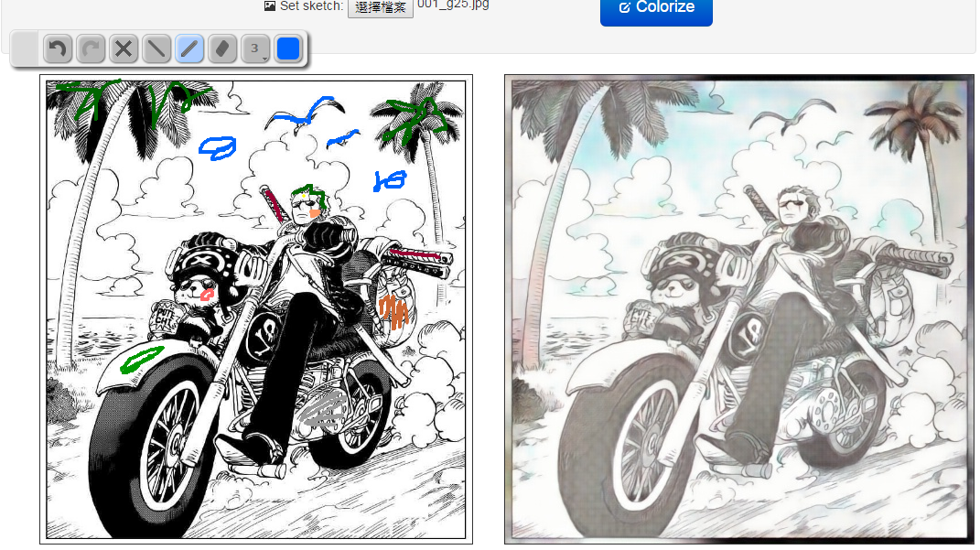
Task: Open the brush size 3 dropdown
Action: [255, 49]
